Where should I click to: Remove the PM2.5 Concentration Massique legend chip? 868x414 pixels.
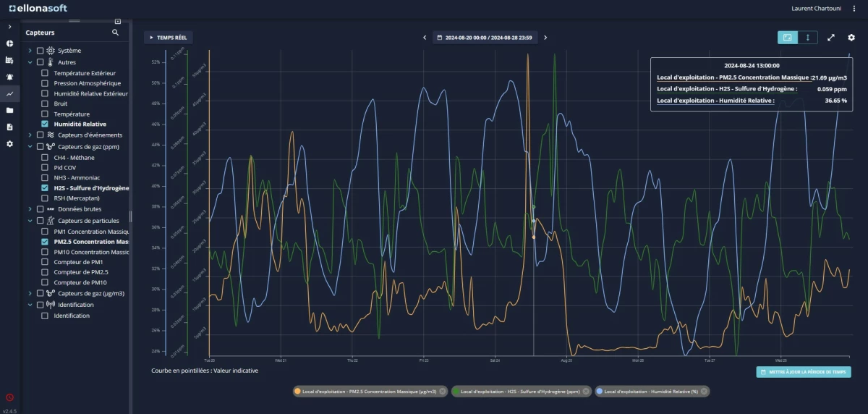pos(443,391)
